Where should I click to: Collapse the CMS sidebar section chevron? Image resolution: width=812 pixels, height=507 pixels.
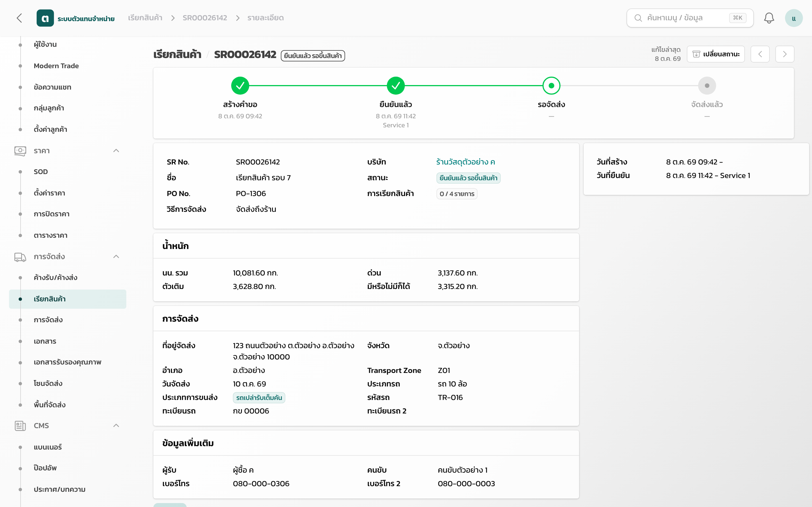pyautogui.click(x=116, y=426)
